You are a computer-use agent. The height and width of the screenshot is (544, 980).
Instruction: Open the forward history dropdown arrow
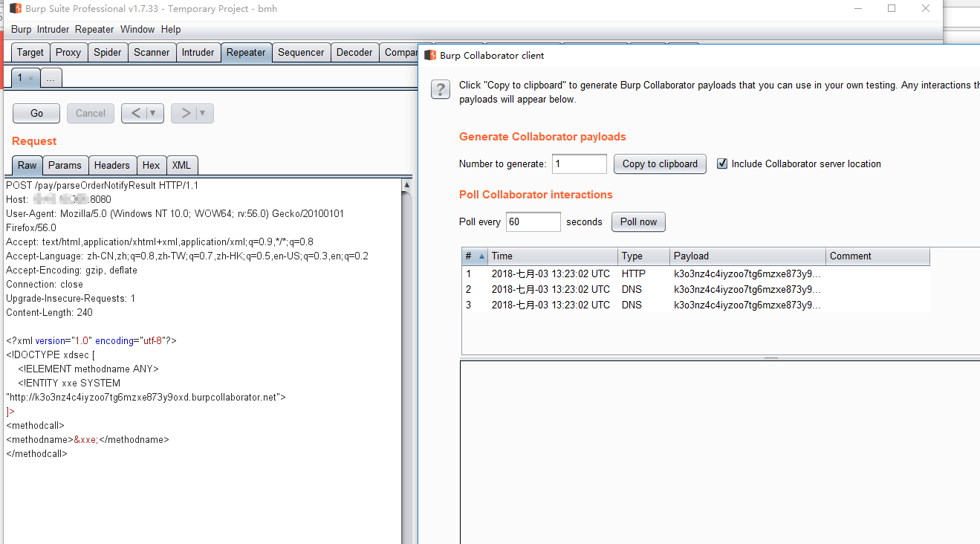tap(204, 113)
